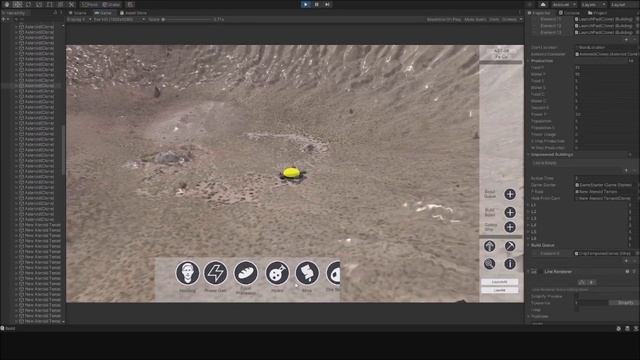Toggle the Line Renderer enabled checkbox
The height and width of the screenshot is (360, 640).
[541, 271]
